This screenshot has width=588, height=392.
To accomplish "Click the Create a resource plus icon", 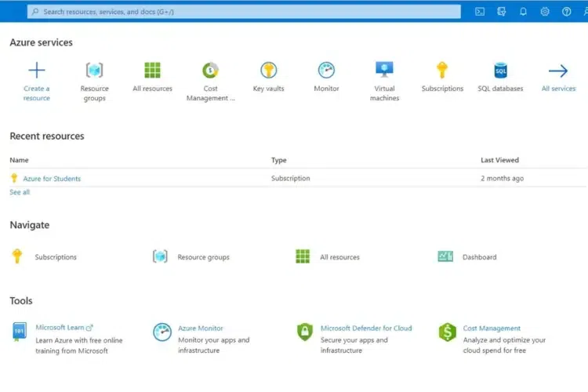I will tap(36, 70).
